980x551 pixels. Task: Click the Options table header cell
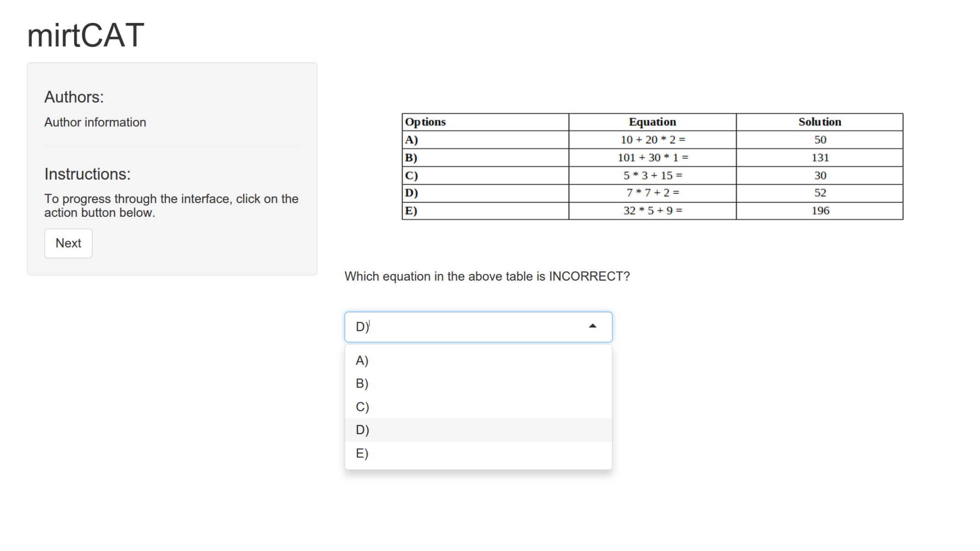485,122
